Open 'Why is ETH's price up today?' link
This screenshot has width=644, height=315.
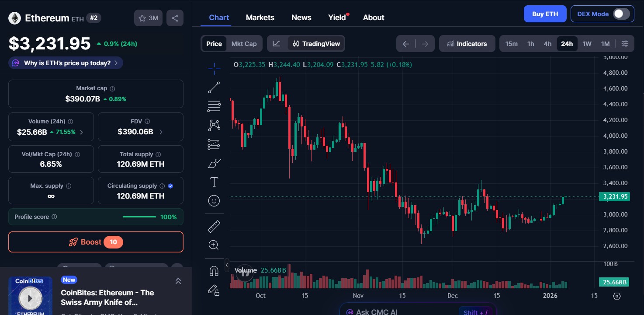click(65, 63)
